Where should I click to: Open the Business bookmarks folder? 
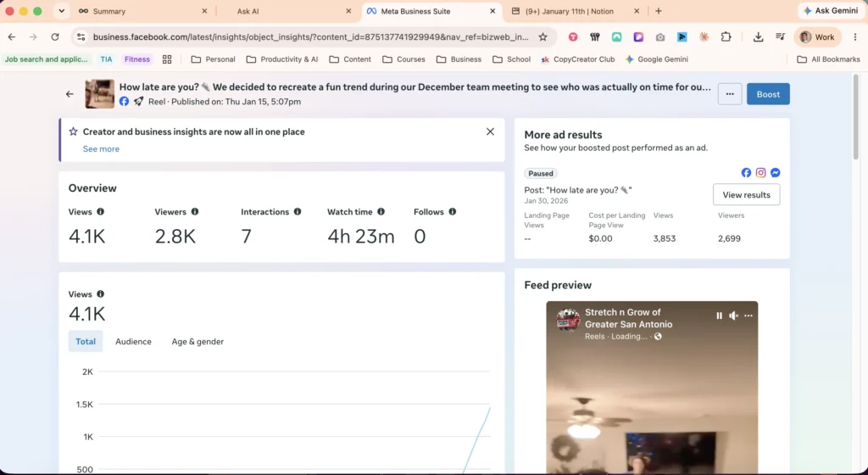(x=459, y=59)
